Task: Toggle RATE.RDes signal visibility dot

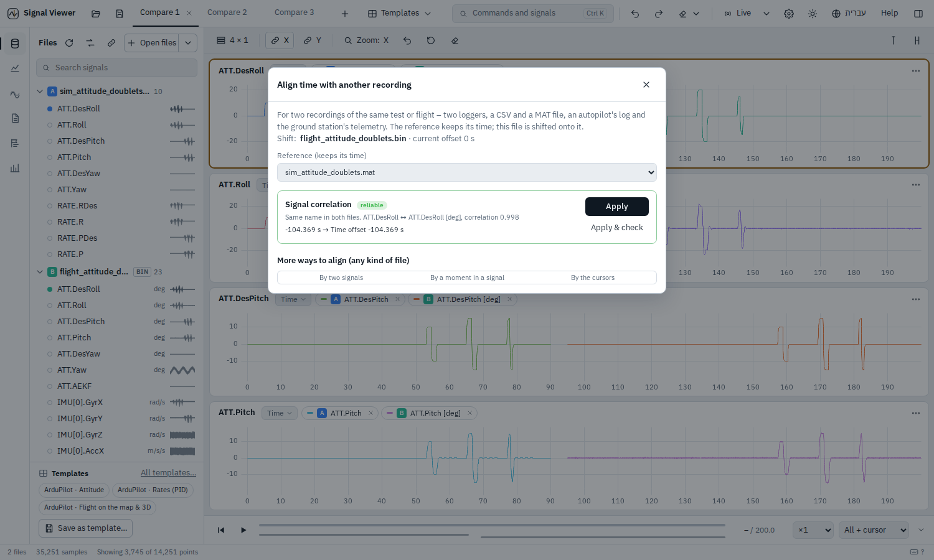Action: (50, 206)
